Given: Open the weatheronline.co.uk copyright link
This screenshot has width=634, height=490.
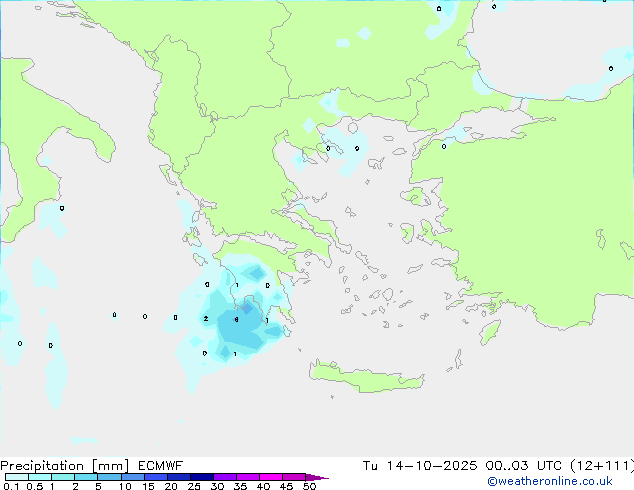Looking at the screenshot, I should (x=550, y=481).
